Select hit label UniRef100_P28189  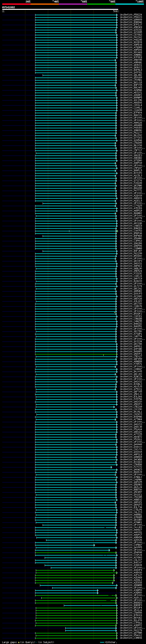(131, 183)
